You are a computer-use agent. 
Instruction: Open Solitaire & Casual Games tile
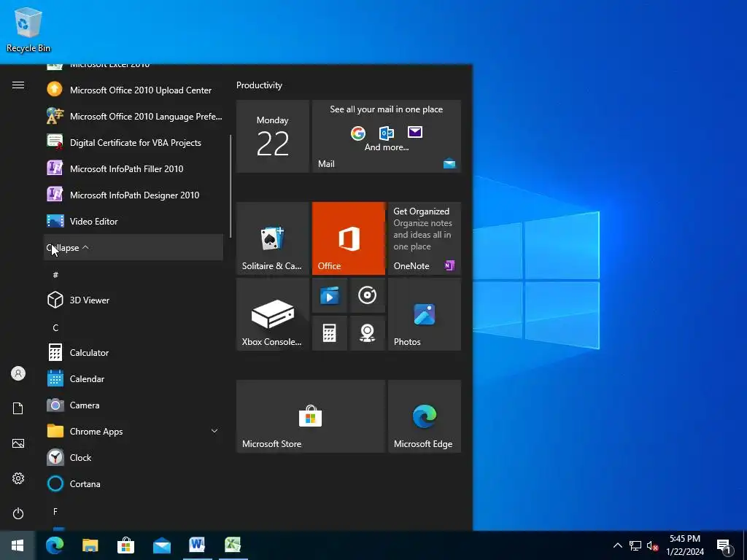point(273,238)
